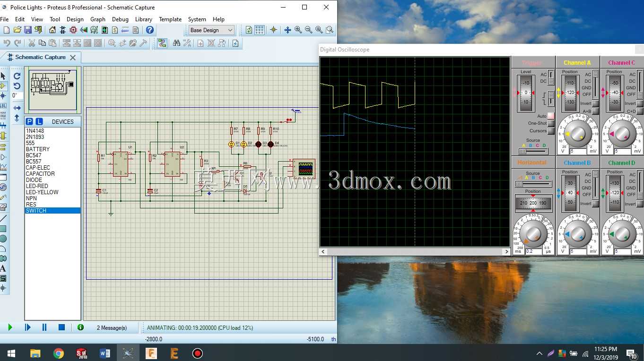The width and height of the screenshot is (644, 361).
Task: Click the '2 Message(s)' status text
Action: [112, 327]
